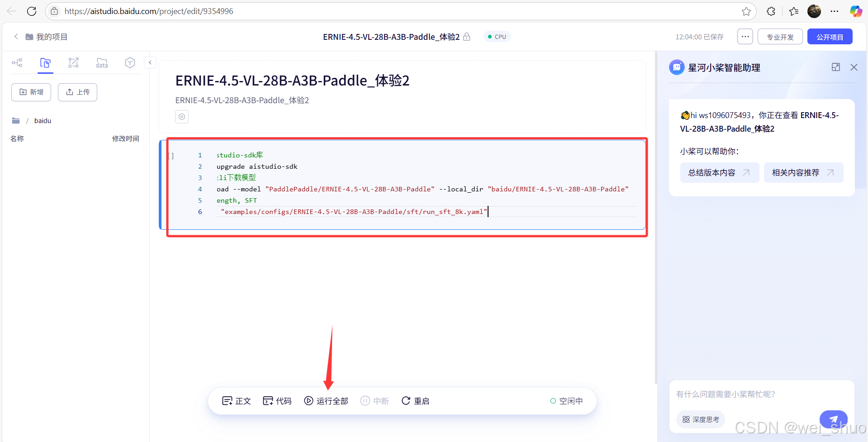Expand the 星河小桨 assistant panel
This screenshot has width=868, height=442.
click(x=836, y=67)
